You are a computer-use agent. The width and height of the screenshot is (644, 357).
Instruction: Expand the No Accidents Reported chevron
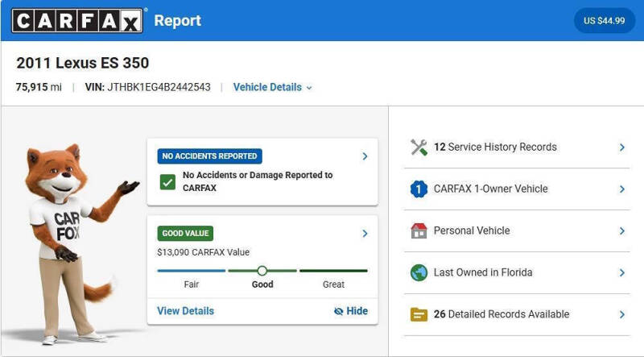tap(365, 156)
